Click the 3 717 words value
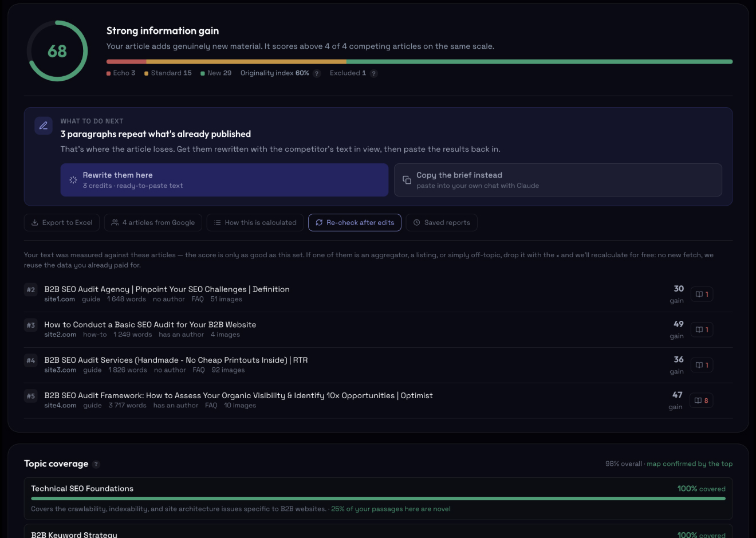This screenshot has width=756, height=538. click(x=128, y=406)
